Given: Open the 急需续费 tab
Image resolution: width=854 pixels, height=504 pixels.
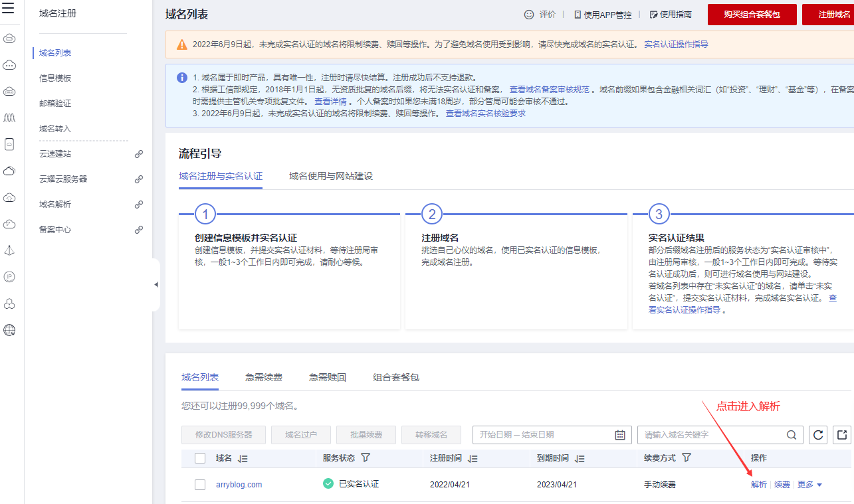Looking at the screenshot, I should tap(264, 377).
